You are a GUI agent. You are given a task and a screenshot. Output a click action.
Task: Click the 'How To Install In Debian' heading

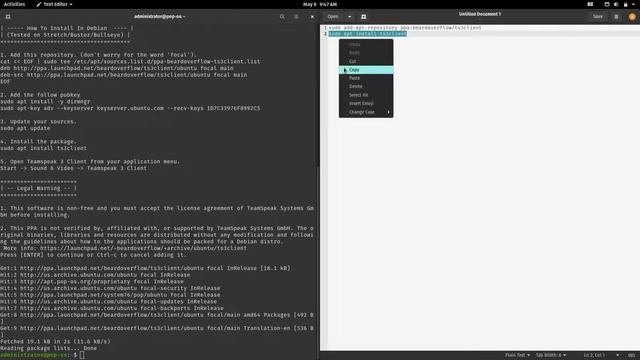[x=67, y=28]
